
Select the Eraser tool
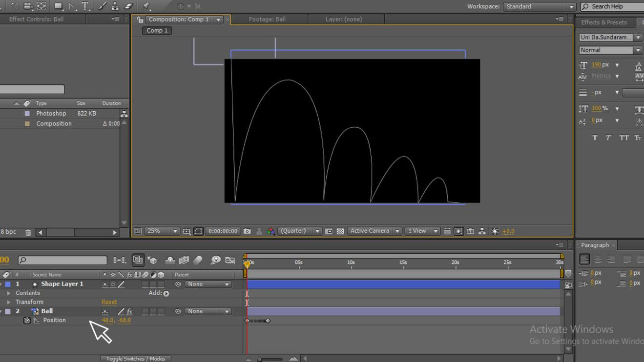[128, 6]
